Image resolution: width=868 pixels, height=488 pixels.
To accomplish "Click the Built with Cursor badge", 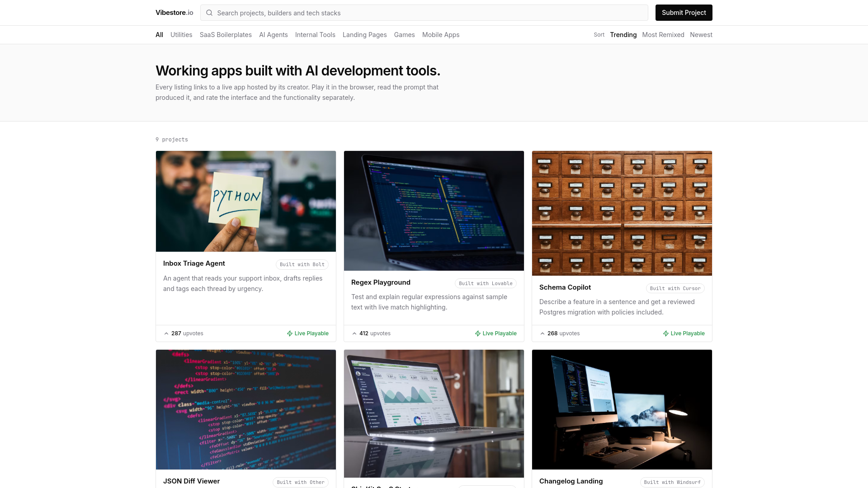I will [x=675, y=288].
